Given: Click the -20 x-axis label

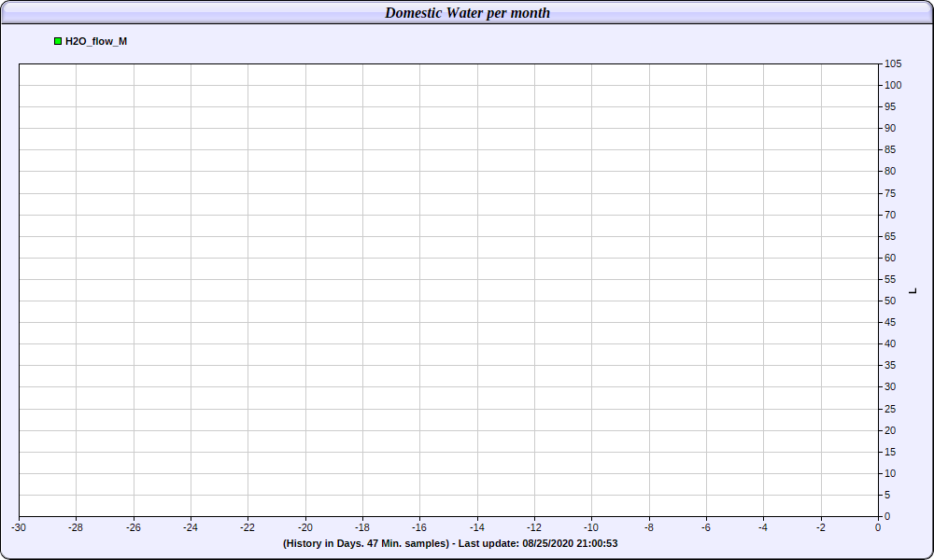Looking at the screenshot, I should (x=305, y=527).
